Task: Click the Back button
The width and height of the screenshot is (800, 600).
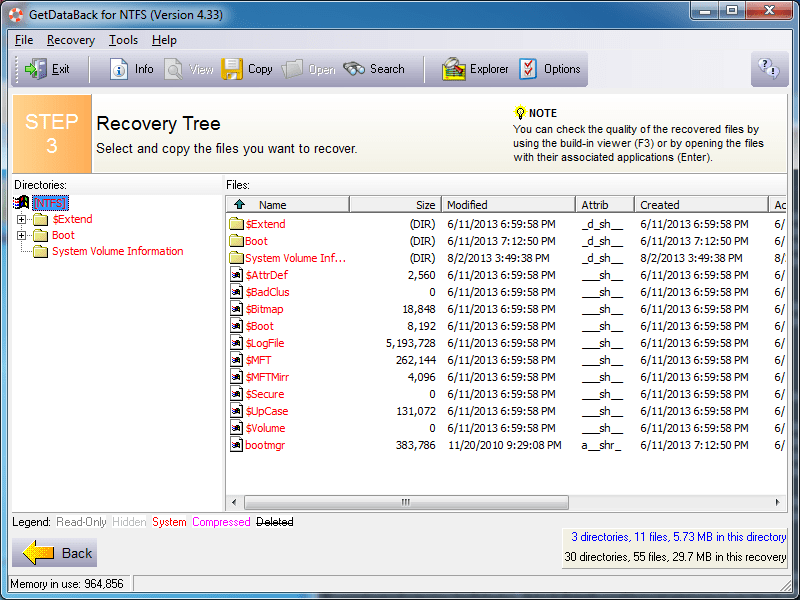Action: click(x=55, y=553)
